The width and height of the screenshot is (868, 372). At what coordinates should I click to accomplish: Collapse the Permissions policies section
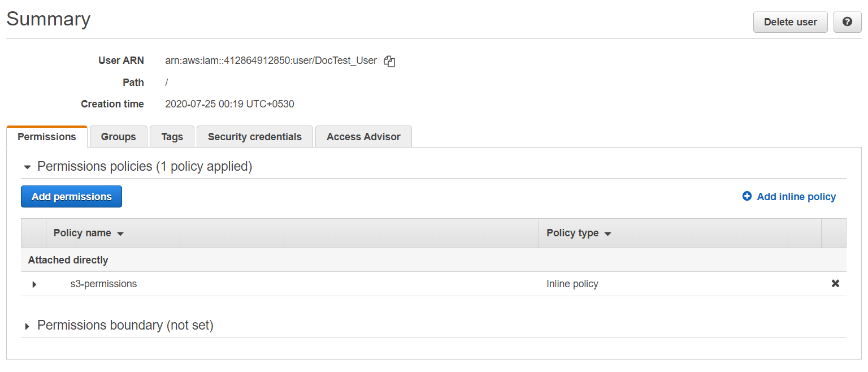[27, 167]
